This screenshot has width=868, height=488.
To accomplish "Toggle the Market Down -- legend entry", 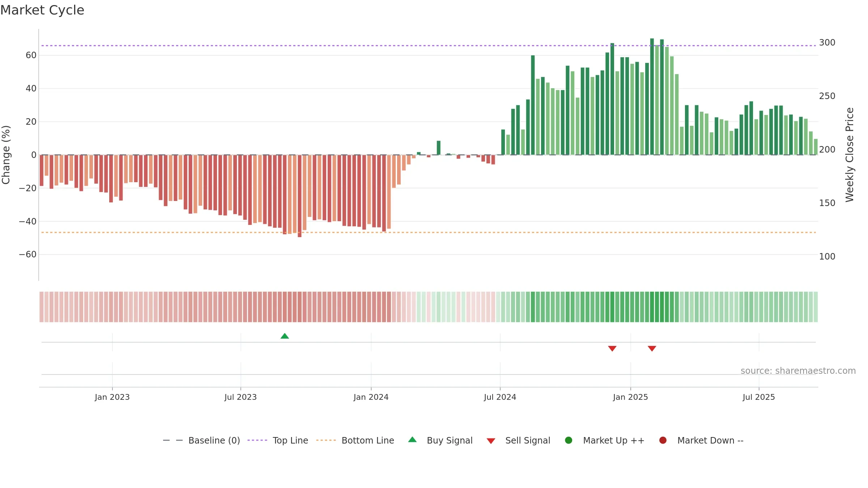I will click(701, 440).
